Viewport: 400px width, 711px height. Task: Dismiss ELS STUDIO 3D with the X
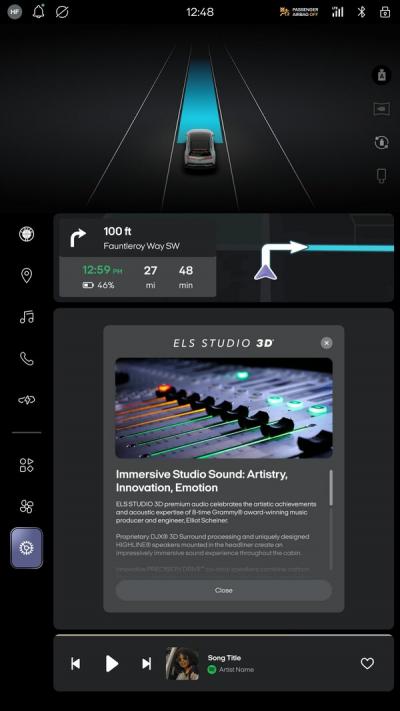(326, 343)
